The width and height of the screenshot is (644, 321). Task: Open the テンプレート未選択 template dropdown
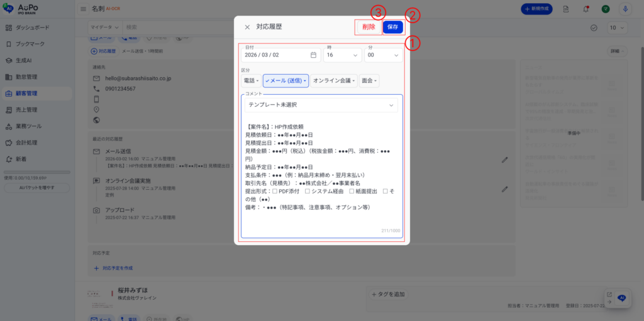click(321, 105)
